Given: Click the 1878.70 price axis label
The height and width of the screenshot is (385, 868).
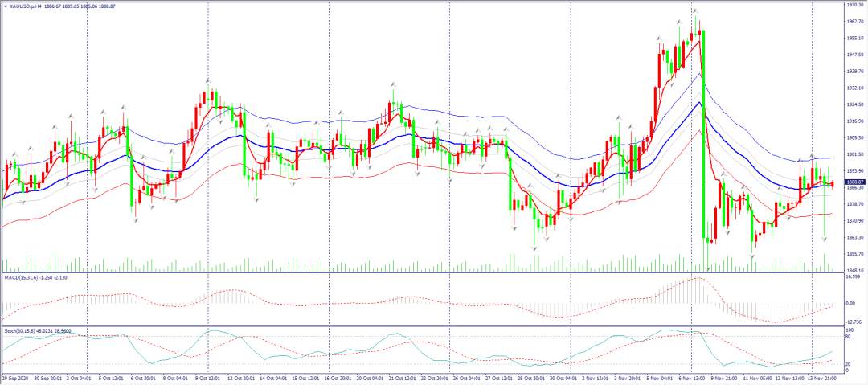Looking at the screenshot, I should pyautogui.click(x=856, y=204).
